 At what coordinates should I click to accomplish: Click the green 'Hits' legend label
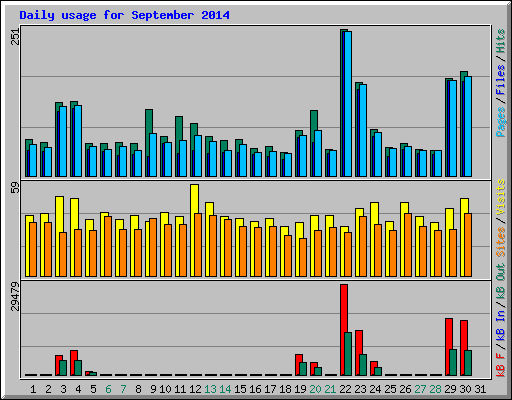click(501, 41)
